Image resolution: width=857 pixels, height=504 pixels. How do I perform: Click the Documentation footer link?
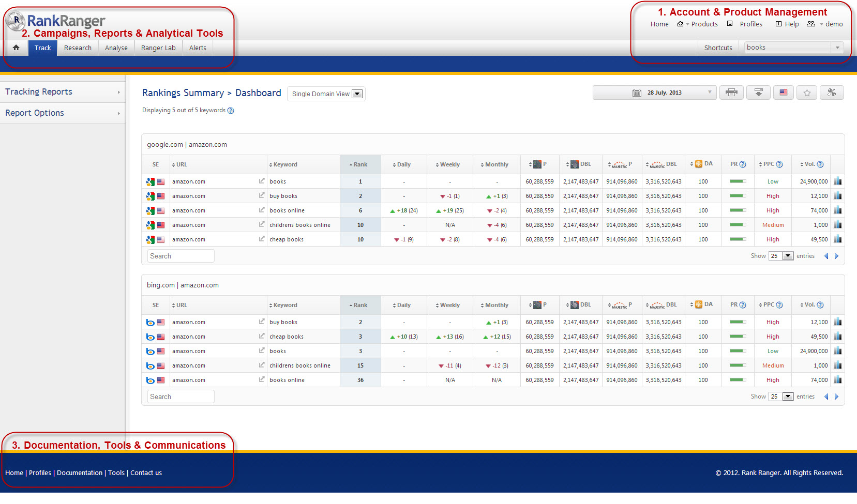coord(80,472)
